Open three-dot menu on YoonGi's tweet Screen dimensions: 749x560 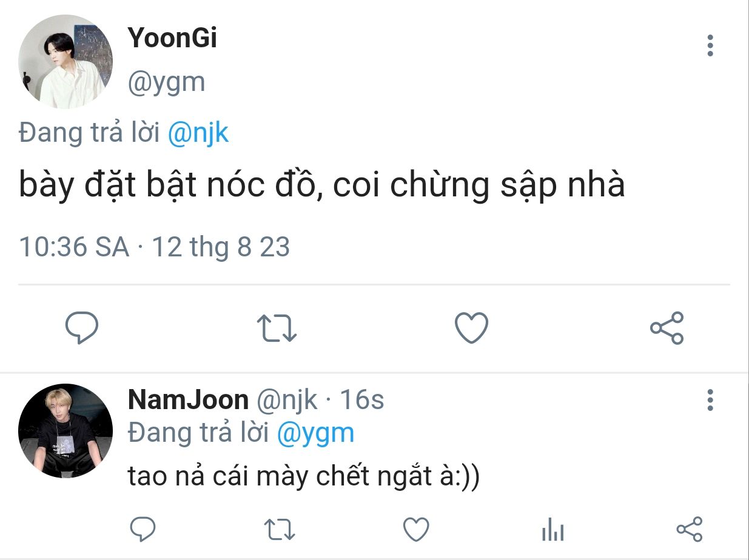point(710,45)
